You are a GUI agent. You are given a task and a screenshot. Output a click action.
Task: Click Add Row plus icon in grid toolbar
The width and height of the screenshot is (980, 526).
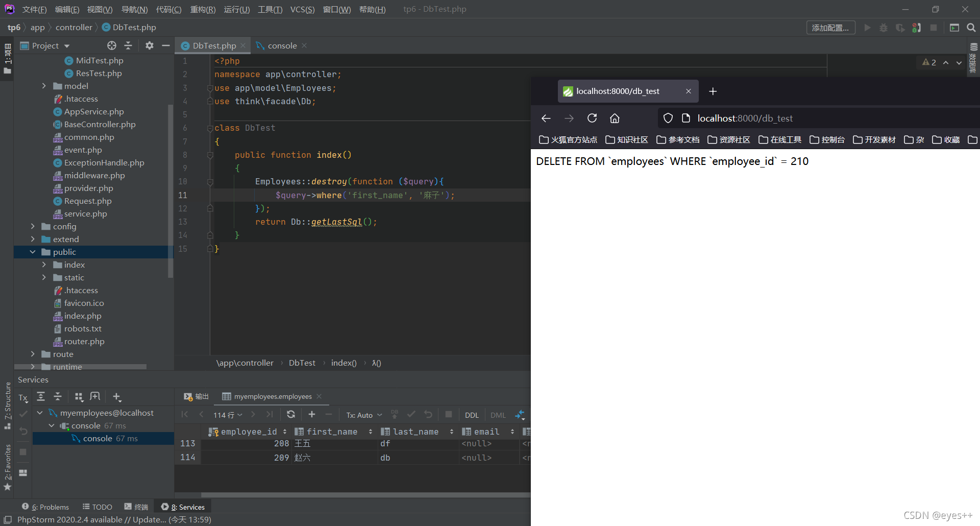pyautogui.click(x=312, y=414)
